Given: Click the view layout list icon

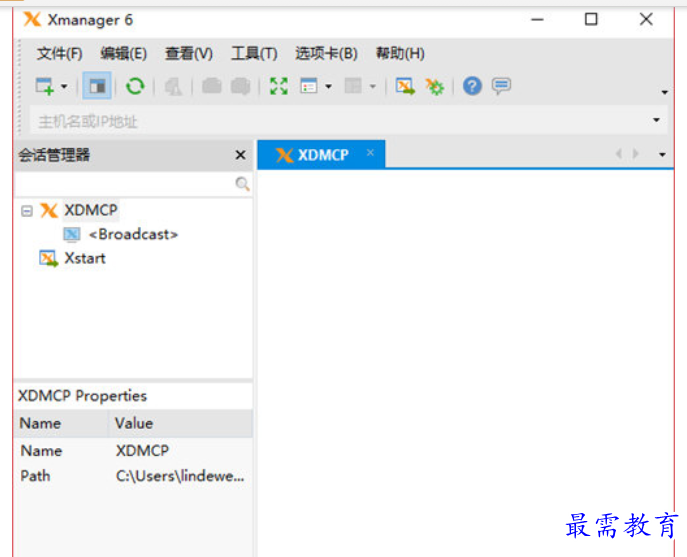Looking at the screenshot, I should [308, 86].
